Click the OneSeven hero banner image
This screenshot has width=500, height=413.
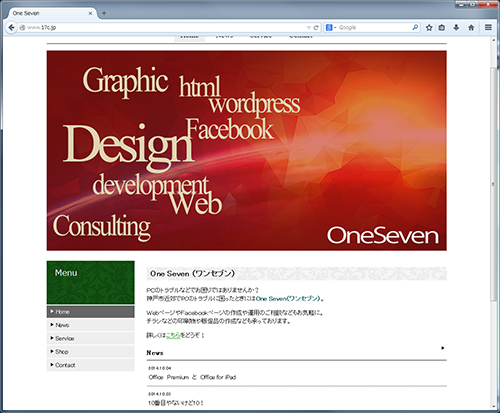[x=247, y=150]
